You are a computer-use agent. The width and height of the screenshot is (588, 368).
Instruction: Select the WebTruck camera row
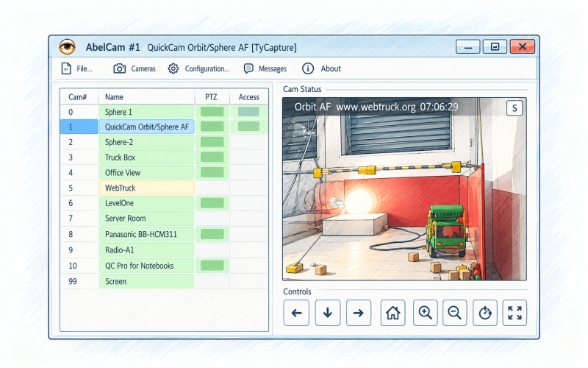coord(164,188)
